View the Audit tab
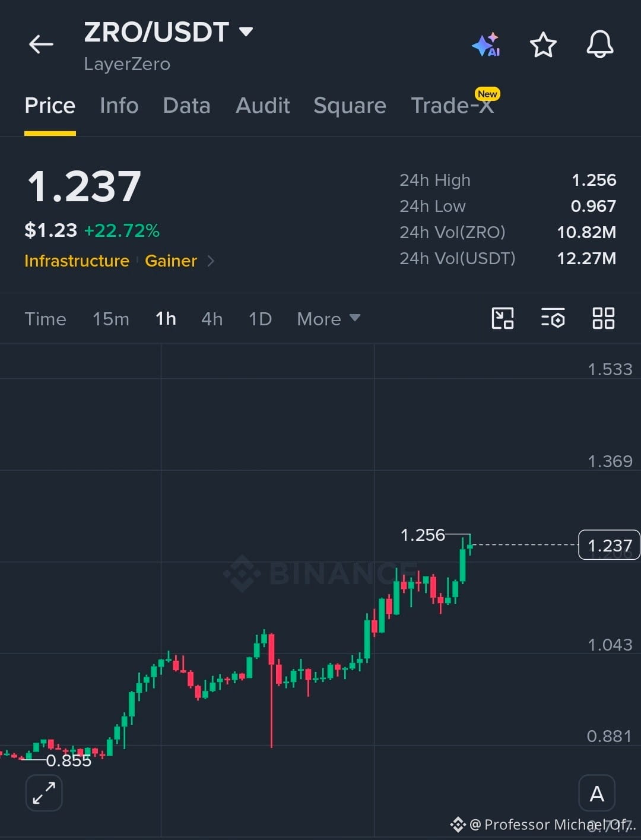 262,105
